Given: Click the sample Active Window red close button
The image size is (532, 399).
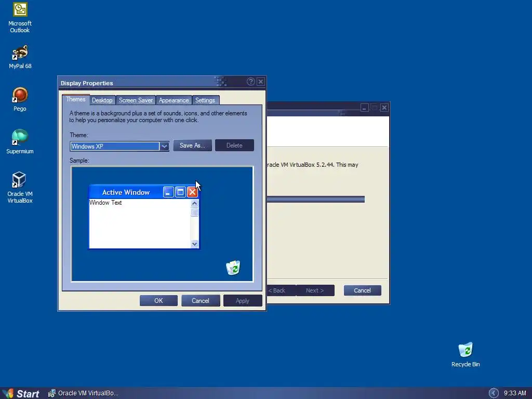Looking at the screenshot, I should [x=192, y=192].
